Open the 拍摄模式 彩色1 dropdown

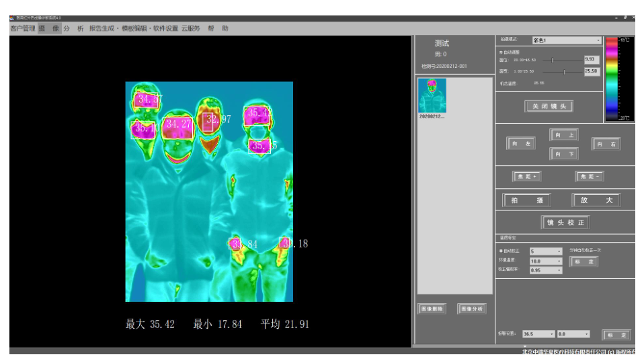pos(566,40)
